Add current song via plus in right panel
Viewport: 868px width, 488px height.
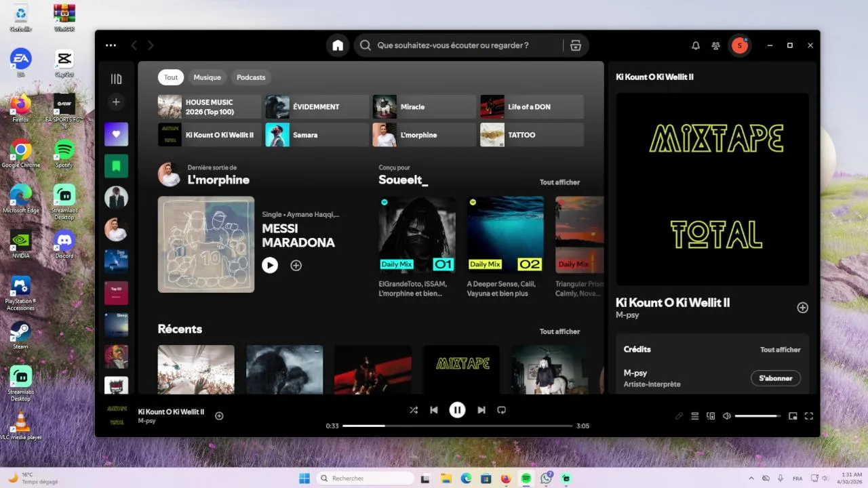[x=802, y=308]
